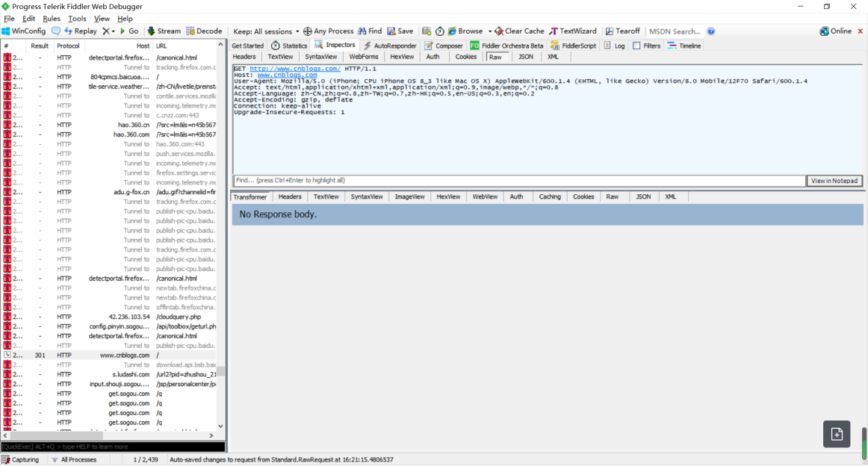Image resolution: width=868 pixels, height=466 pixels.
Task: Toggle Capturing in the status bar
Action: [21, 460]
